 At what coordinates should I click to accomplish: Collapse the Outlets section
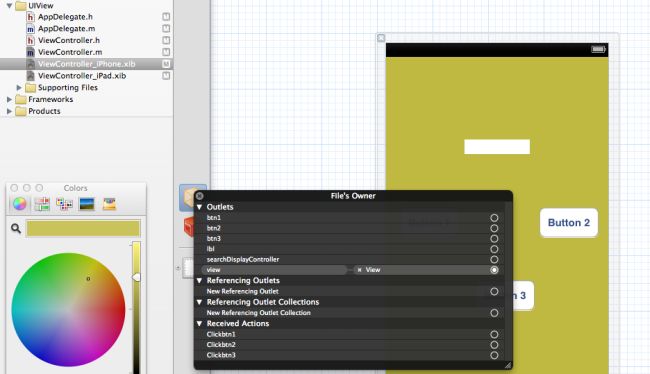point(199,207)
